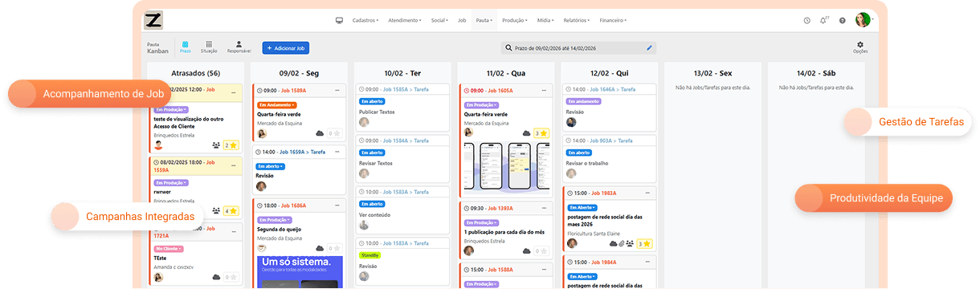980x289 pixels.
Task: Click the star rating on Job 1605A card
Action: pos(541,133)
